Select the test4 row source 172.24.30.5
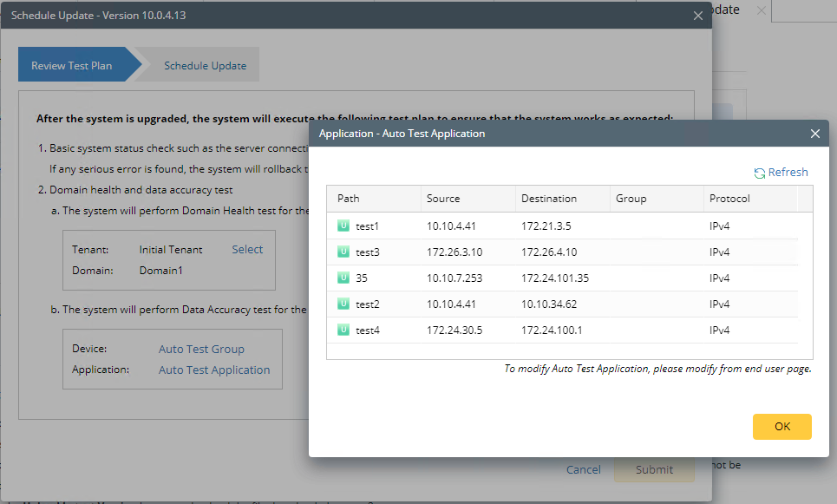Image resolution: width=837 pixels, height=504 pixels. tap(454, 331)
